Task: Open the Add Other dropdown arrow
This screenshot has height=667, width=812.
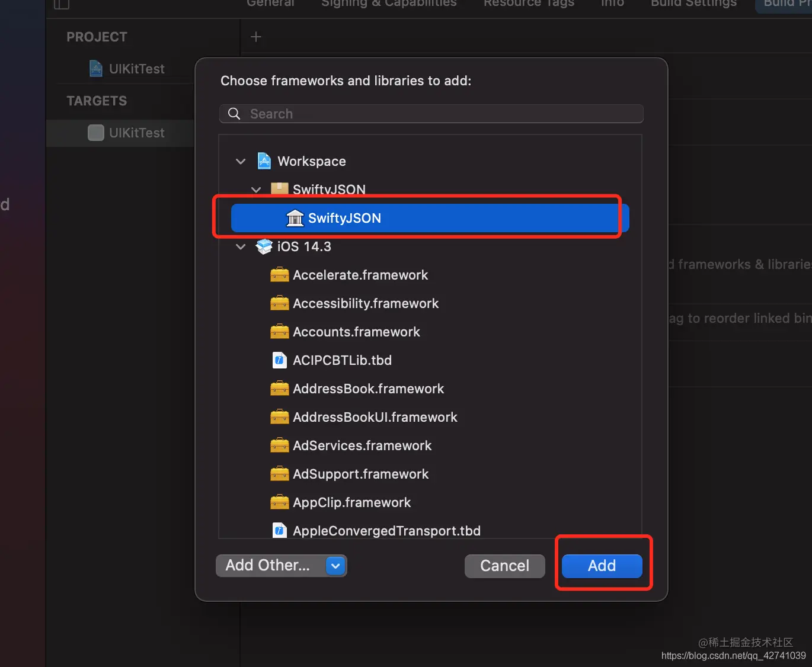Action: point(335,566)
